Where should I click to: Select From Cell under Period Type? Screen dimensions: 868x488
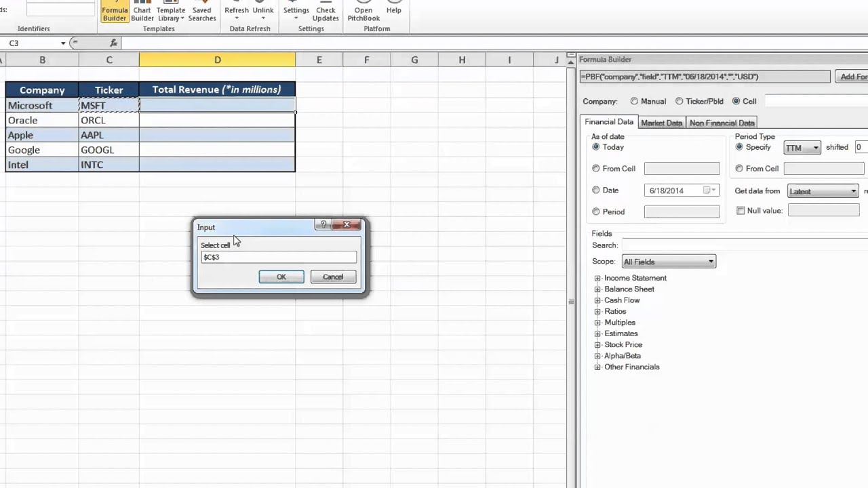[x=739, y=168]
